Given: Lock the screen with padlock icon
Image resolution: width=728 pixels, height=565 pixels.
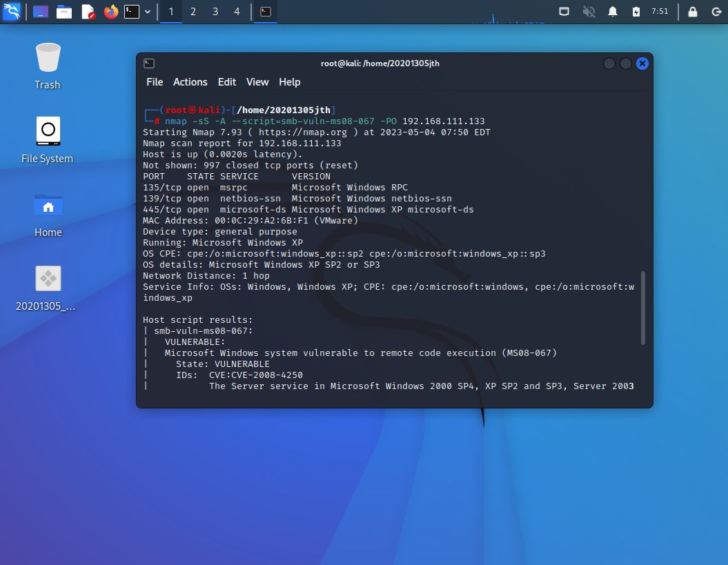Looking at the screenshot, I should coord(693,12).
